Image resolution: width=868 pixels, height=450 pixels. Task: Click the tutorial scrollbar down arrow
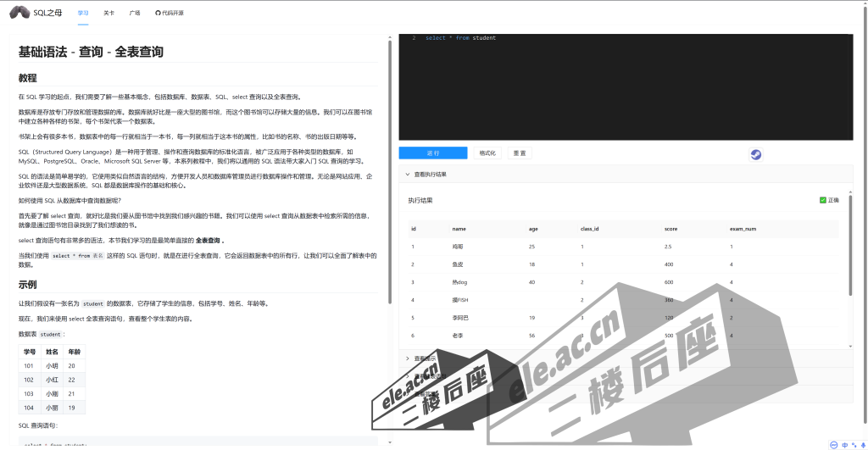tap(390, 442)
